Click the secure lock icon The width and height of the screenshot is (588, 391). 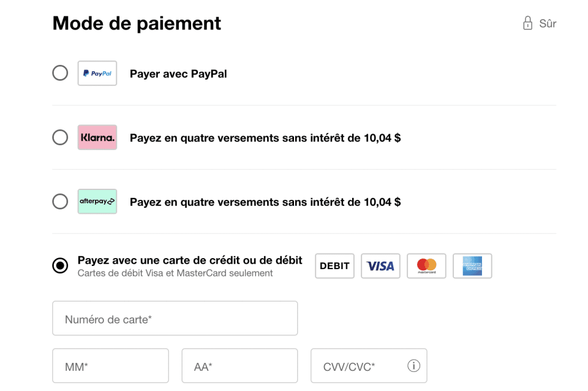pyautogui.click(x=527, y=24)
